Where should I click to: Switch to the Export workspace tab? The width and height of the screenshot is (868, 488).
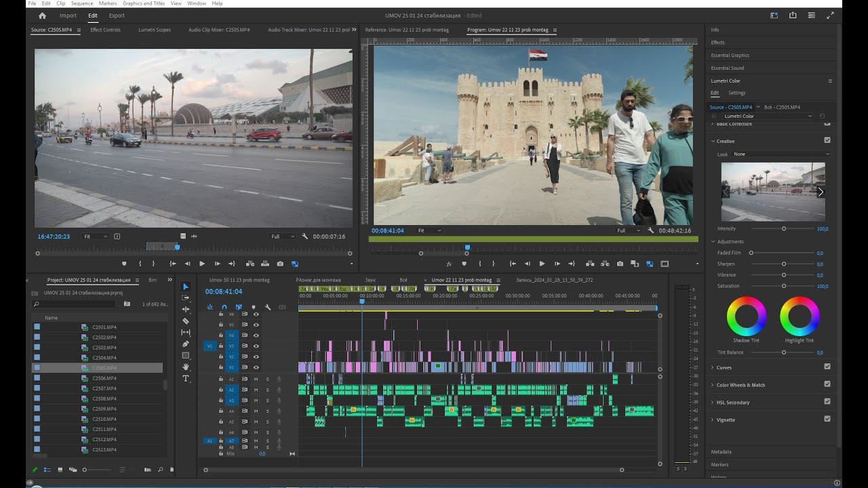[x=117, y=16]
